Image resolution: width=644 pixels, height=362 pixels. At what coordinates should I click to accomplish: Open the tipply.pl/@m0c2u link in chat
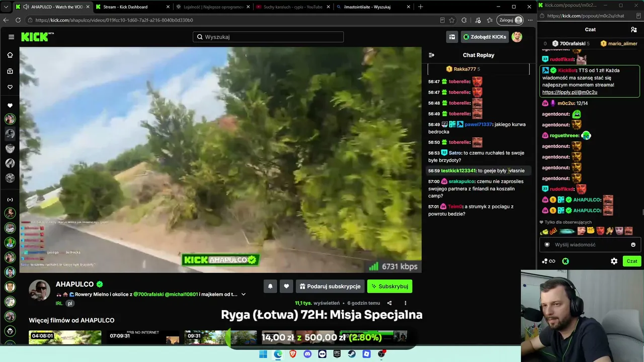coord(570,93)
